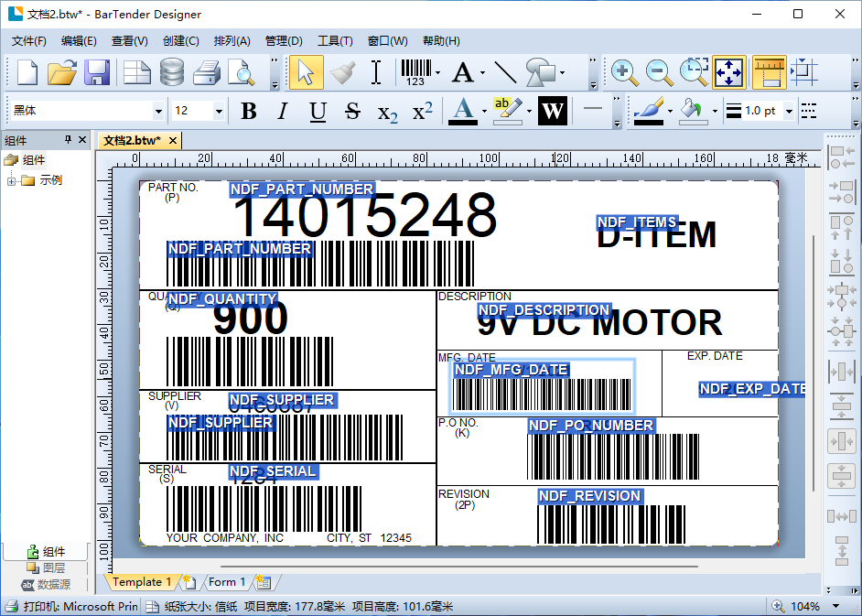Switch to the Form 1 tab

pos(227,582)
